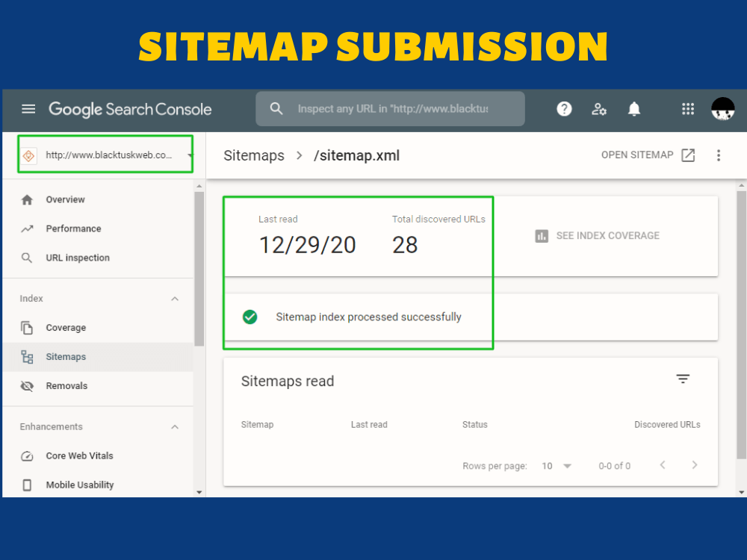This screenshot has width=747, height=560.
Task: Collapse the Index section
Action: 175,299
